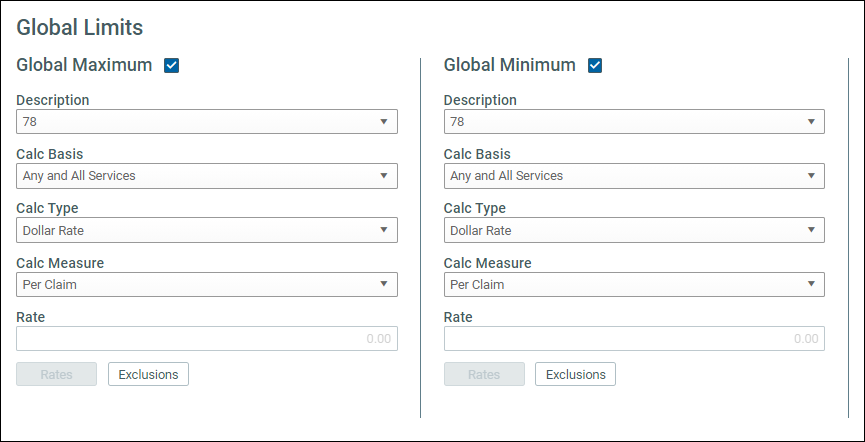Click the Global Maximum section title
This screenshot has width=865, height=442.
pos(84,65)
